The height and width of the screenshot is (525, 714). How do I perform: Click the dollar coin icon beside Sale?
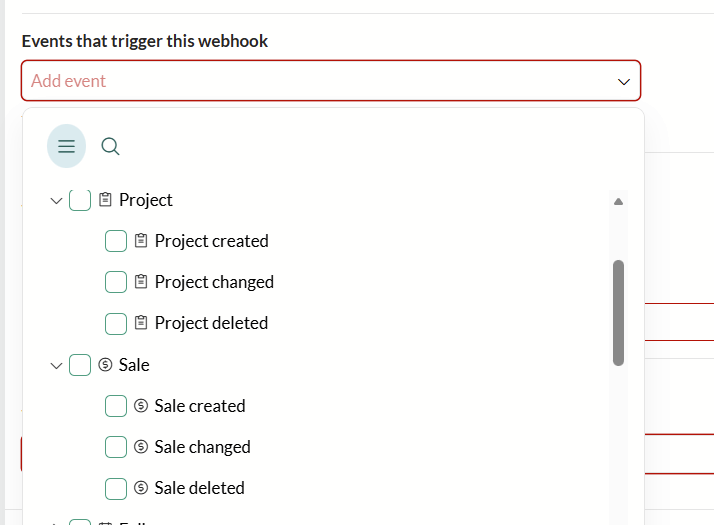click(x=105, y=365)
